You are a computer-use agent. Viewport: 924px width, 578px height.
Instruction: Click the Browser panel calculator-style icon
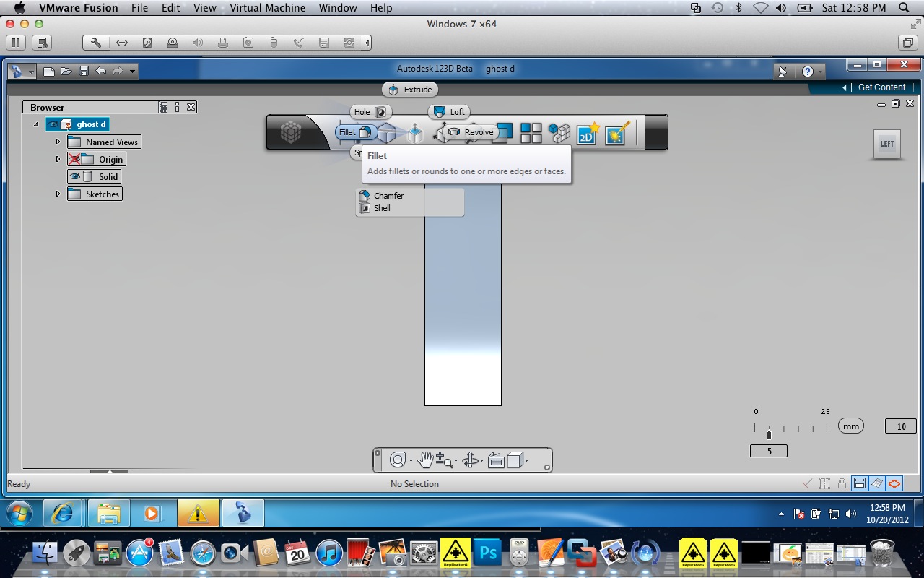(x=164, y=107)
